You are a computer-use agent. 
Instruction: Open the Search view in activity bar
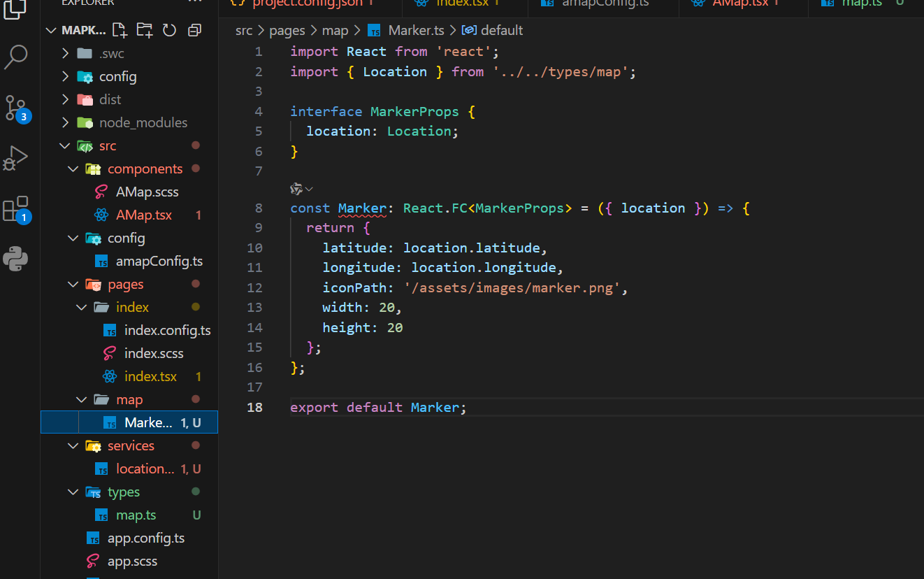tap(15, 57)
